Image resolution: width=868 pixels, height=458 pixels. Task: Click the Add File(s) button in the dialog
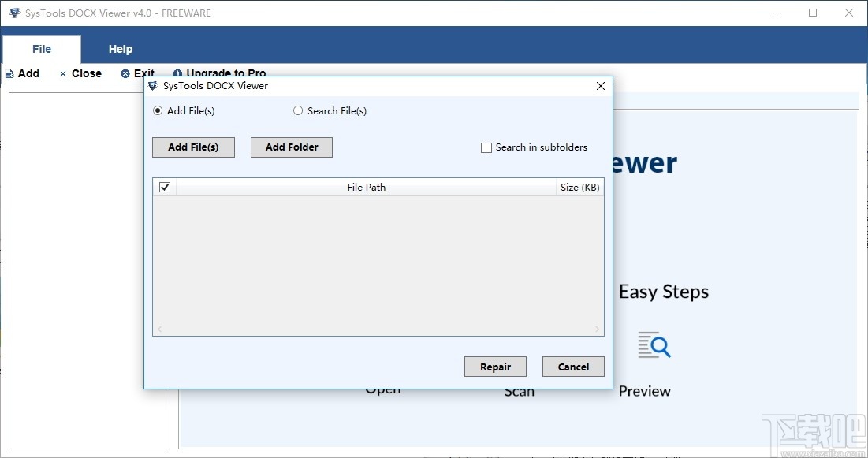coord(193,147)
